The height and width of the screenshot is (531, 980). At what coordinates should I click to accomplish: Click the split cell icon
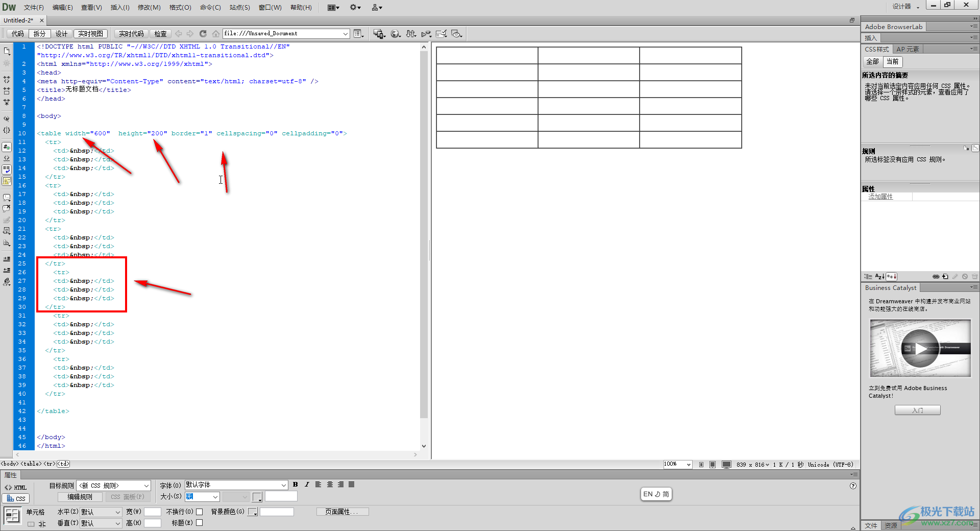(x=42, y=524)
